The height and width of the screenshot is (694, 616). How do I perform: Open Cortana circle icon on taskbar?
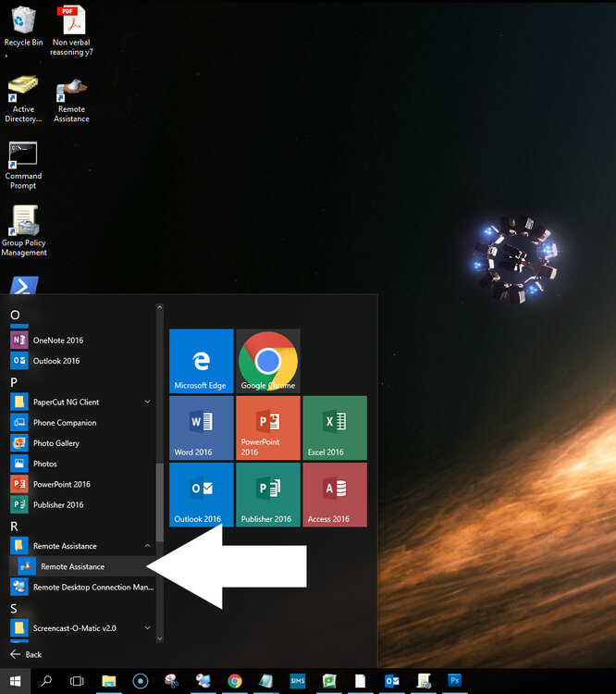(x=141, y=681)
